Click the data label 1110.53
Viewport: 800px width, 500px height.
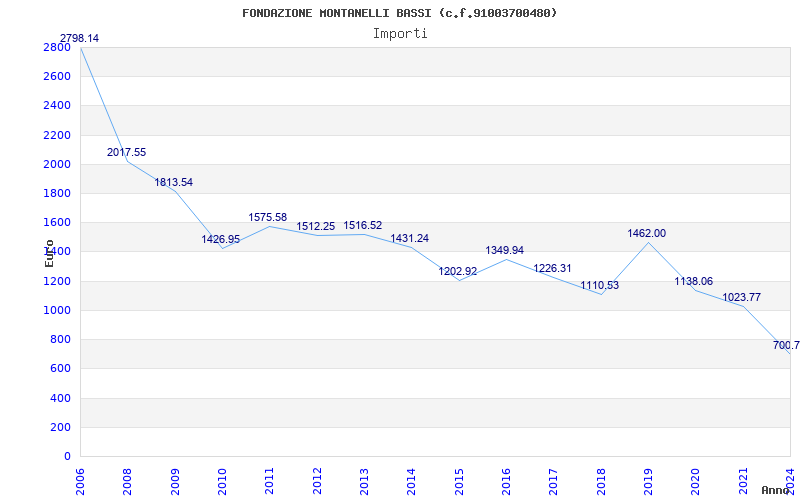[x=599, y=285]
